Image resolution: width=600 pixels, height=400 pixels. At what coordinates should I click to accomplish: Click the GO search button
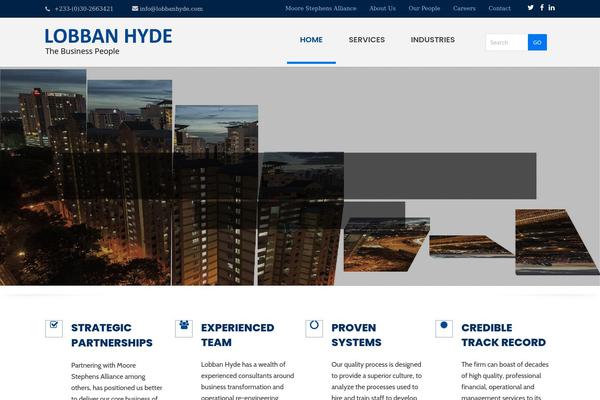click(537, 42)
